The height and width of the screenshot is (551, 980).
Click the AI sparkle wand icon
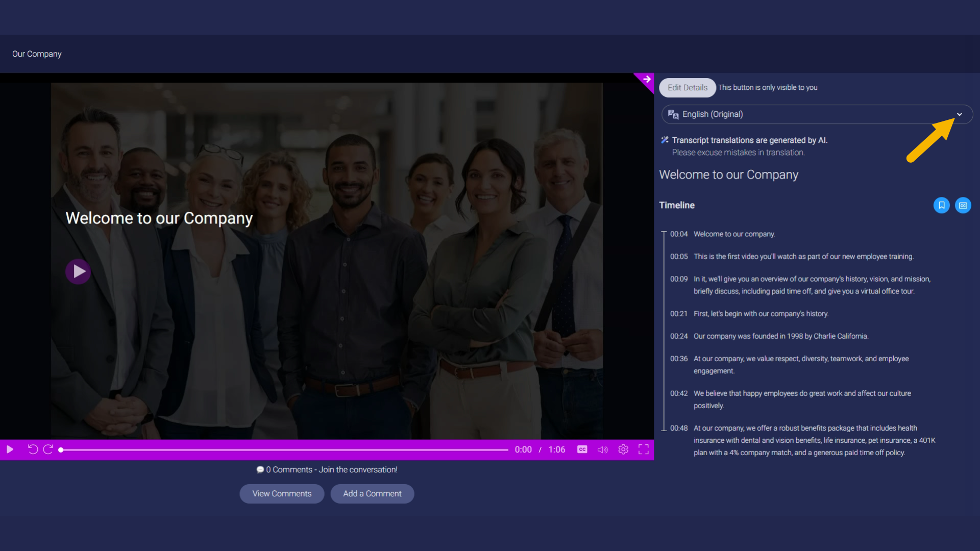[665, 140]
